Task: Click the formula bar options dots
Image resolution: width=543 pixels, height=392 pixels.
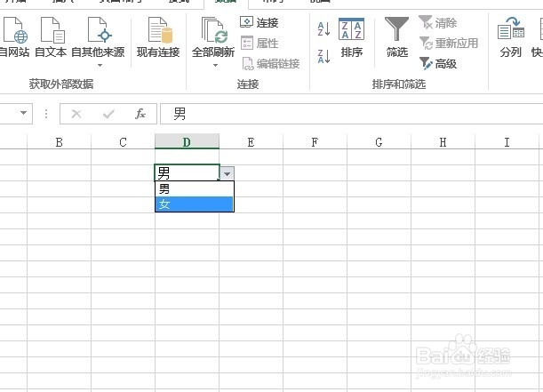Action: (x=46, y=114)
